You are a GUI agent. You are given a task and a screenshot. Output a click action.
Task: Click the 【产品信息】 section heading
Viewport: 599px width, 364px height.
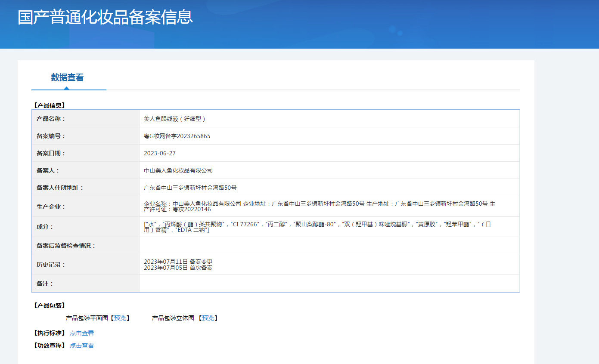(49, 105)
